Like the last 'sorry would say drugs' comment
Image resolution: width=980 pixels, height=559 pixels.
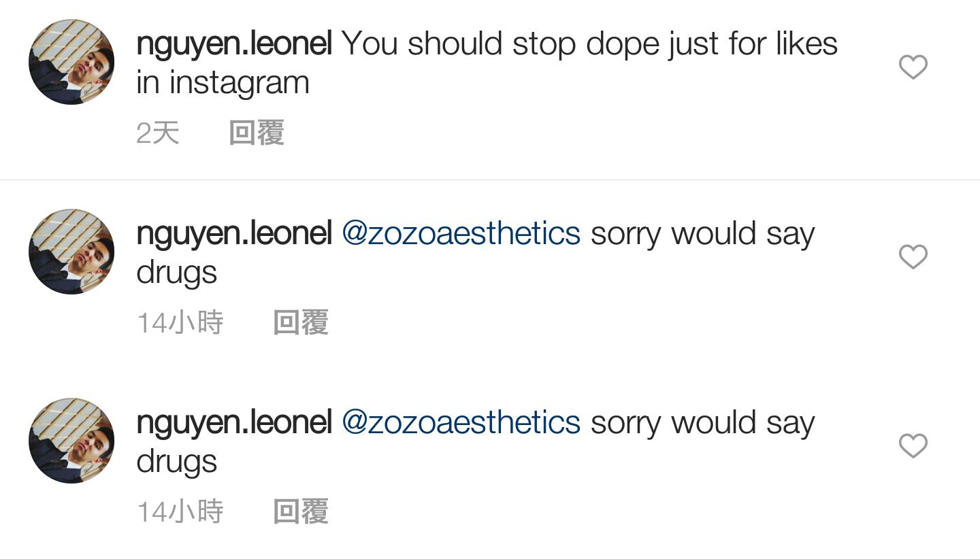[x=913, y=445]
